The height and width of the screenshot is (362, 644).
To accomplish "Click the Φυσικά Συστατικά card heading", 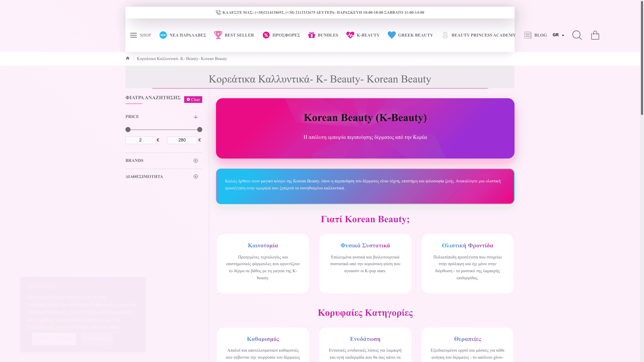I will [x=365, y=245].
